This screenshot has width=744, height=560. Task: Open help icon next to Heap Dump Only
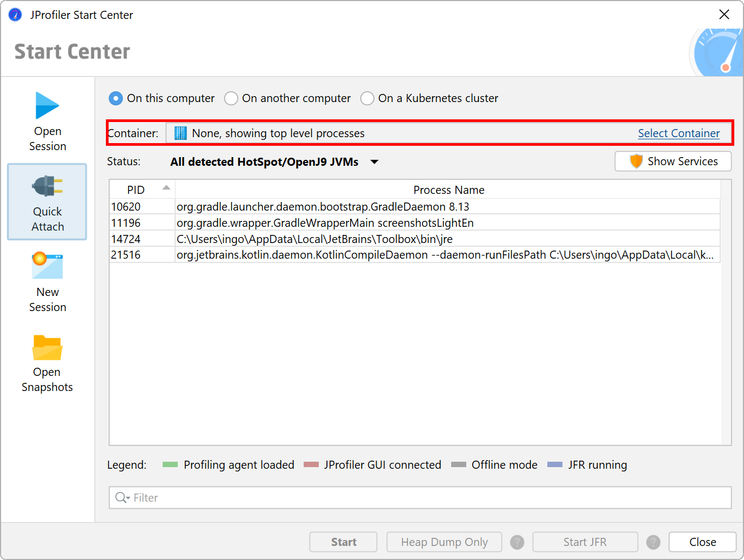coord(517,542)
